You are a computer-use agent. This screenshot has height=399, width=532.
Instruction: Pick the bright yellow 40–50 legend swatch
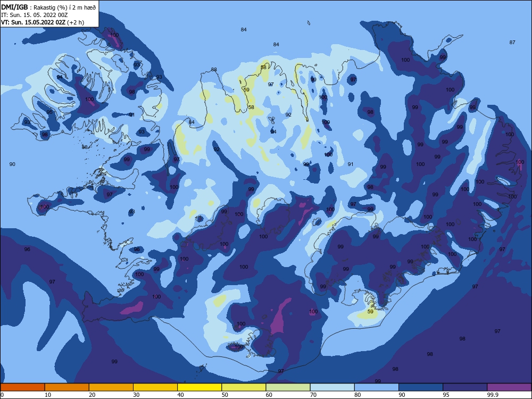199,387
